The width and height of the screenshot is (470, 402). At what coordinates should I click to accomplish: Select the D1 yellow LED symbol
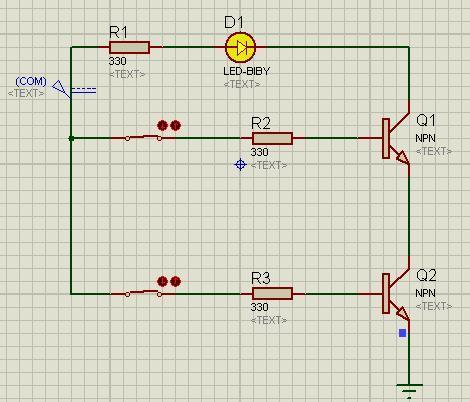(x=240, y=48)
